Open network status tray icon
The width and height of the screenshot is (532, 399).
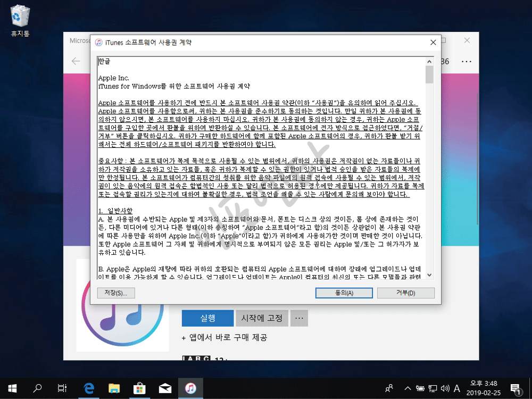pyautogui.click(x=432, y=388)
